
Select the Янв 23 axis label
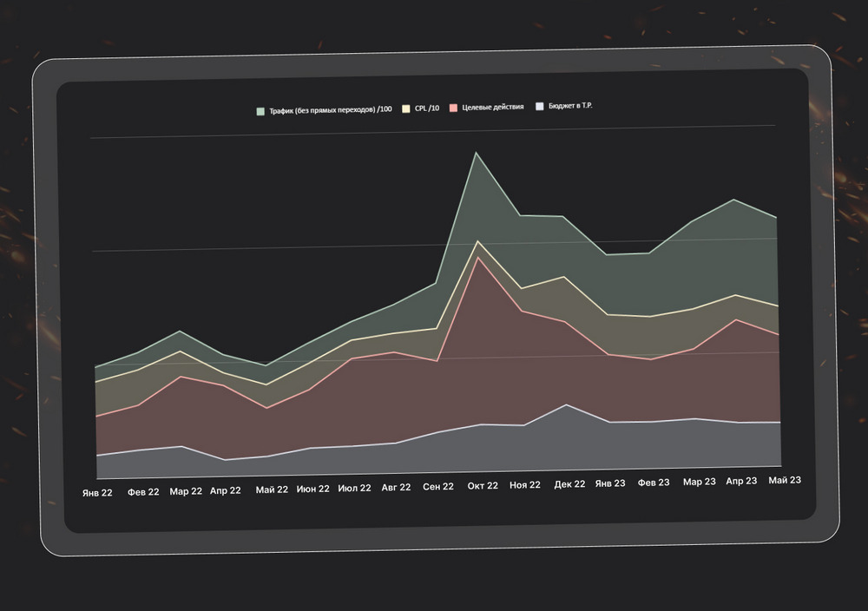pos(610,483)
